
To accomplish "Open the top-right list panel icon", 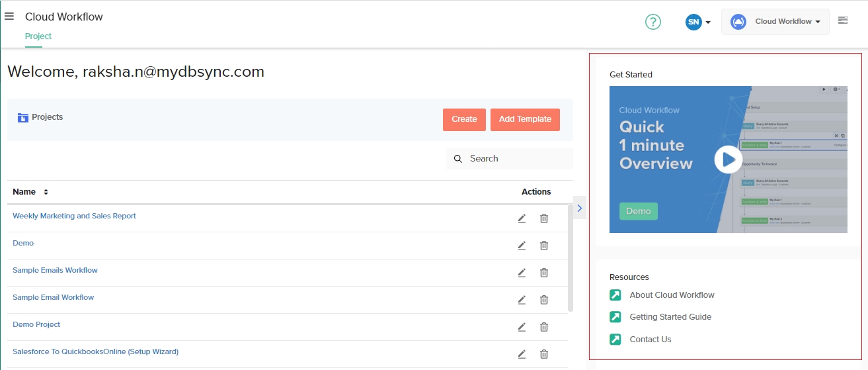I will pos(842,21).
